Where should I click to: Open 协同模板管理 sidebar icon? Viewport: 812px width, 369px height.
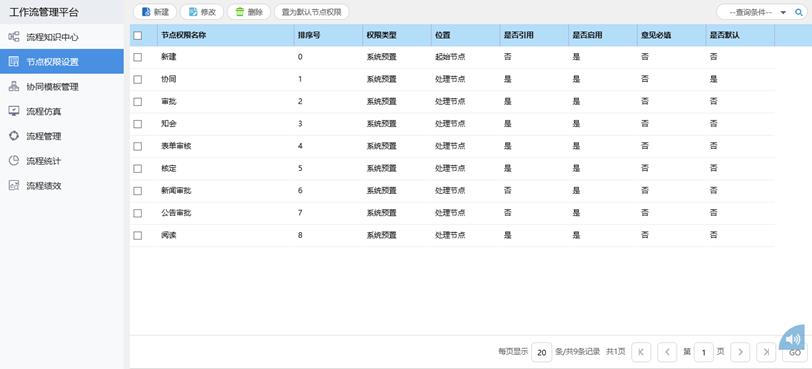14,86
